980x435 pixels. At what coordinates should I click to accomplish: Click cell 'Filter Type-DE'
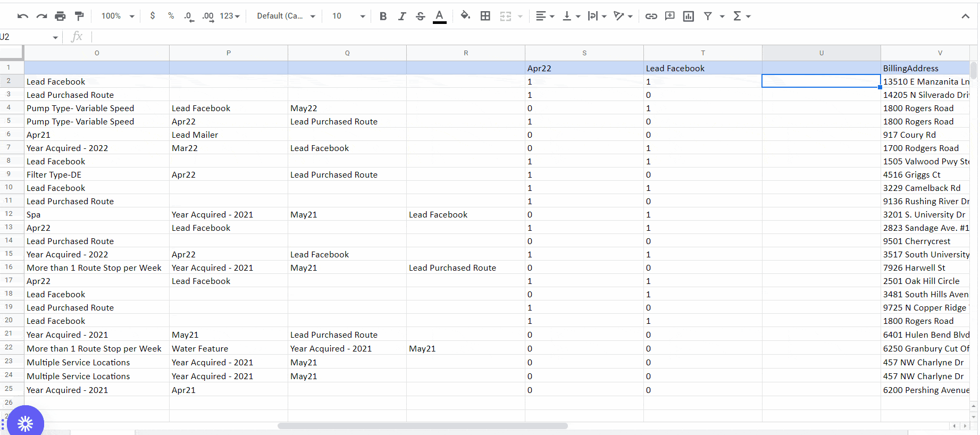point(97,174)
